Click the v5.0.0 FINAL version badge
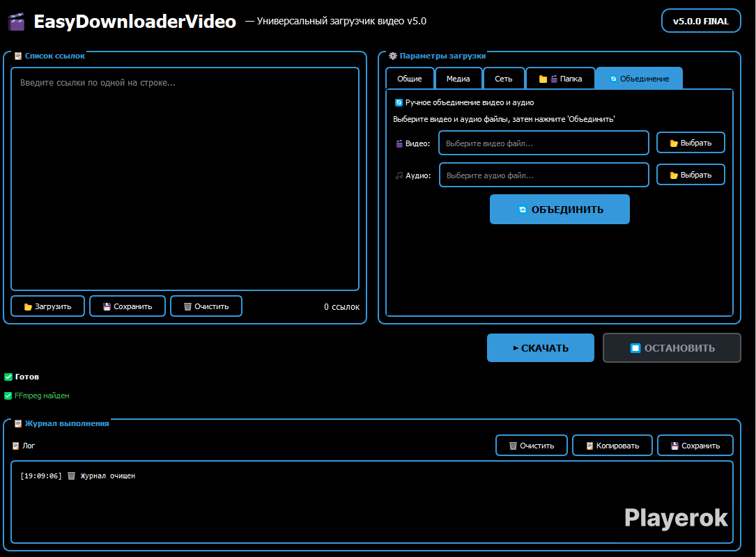 pyautogui.click(x=700, y=21)
